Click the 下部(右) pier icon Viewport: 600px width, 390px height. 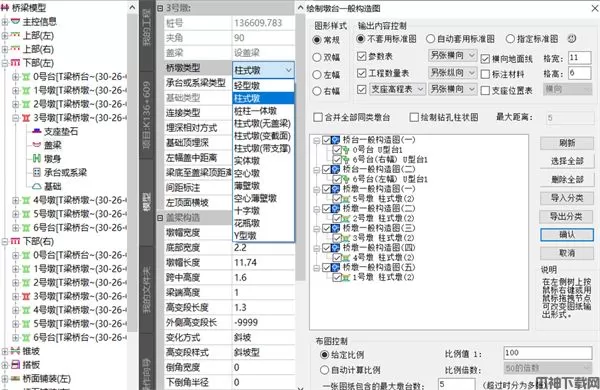pos(15,242)
